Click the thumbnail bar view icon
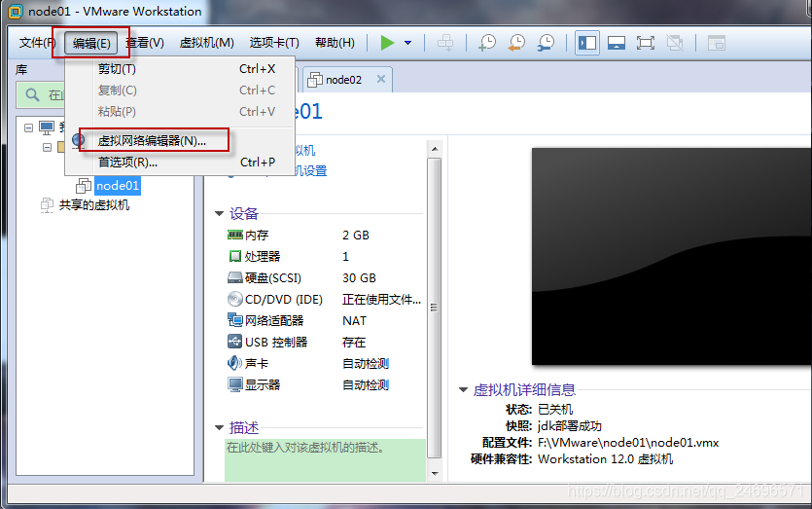812x509 pixels. (x=617, y=43)
